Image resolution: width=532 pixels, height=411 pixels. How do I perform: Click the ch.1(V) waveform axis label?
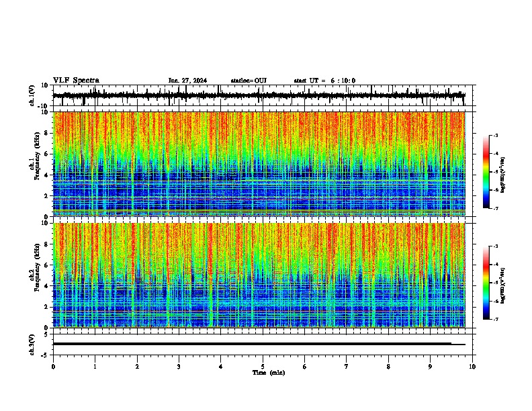[32, 95]
